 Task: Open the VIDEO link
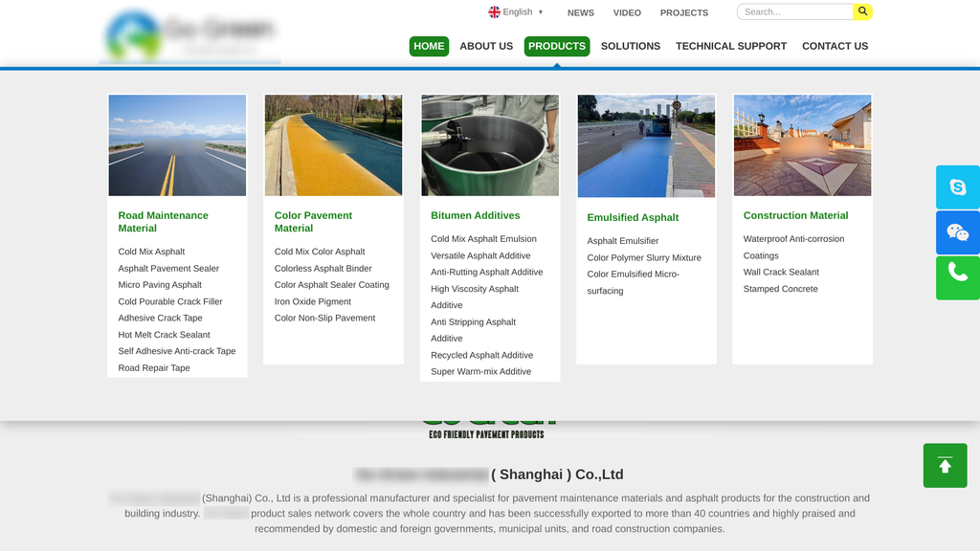click(627, 12)
